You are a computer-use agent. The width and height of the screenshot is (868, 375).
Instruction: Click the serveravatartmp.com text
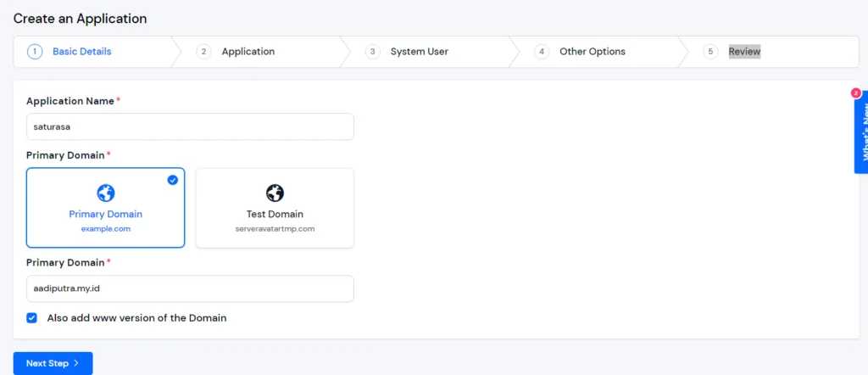(275, 228)
